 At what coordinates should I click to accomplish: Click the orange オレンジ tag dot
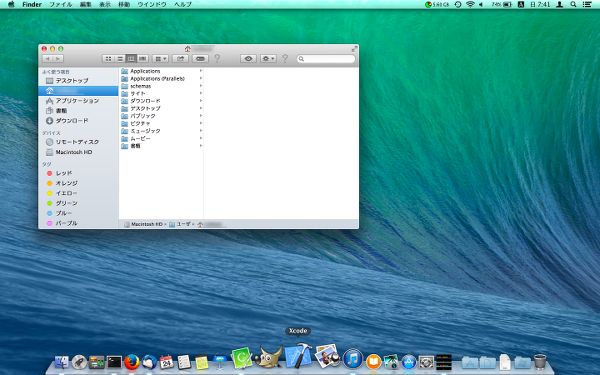coord(49,183)
